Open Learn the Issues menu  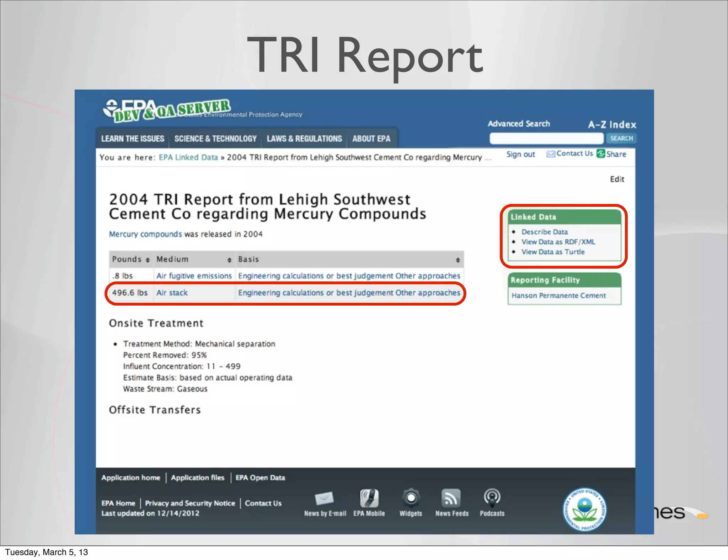(x=133, y=139)
